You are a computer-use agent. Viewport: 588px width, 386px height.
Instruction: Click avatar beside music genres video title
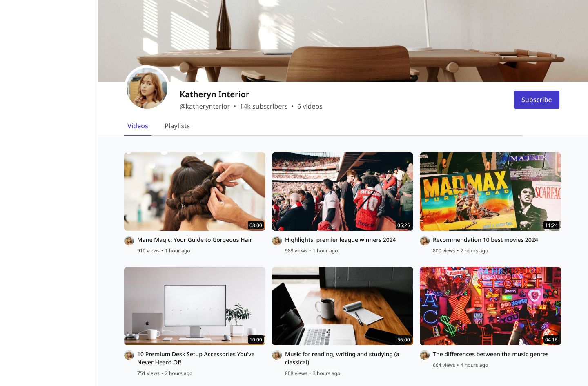[425, 355]
